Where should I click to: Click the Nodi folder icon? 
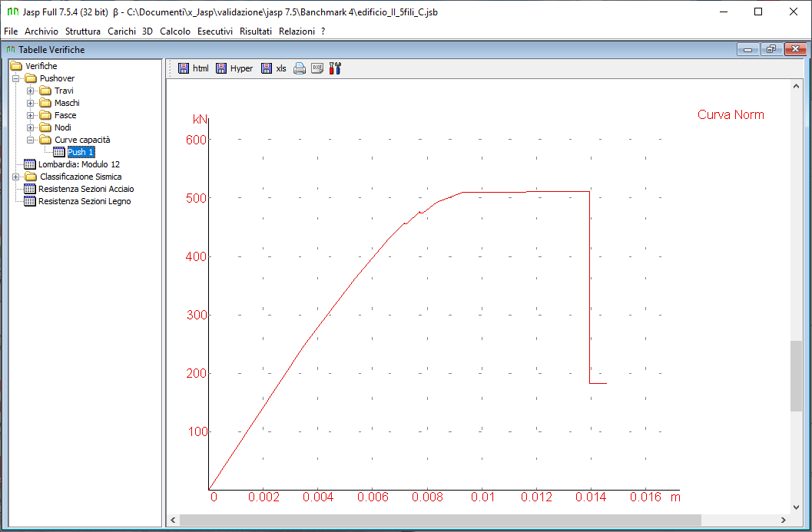point(45,127)
